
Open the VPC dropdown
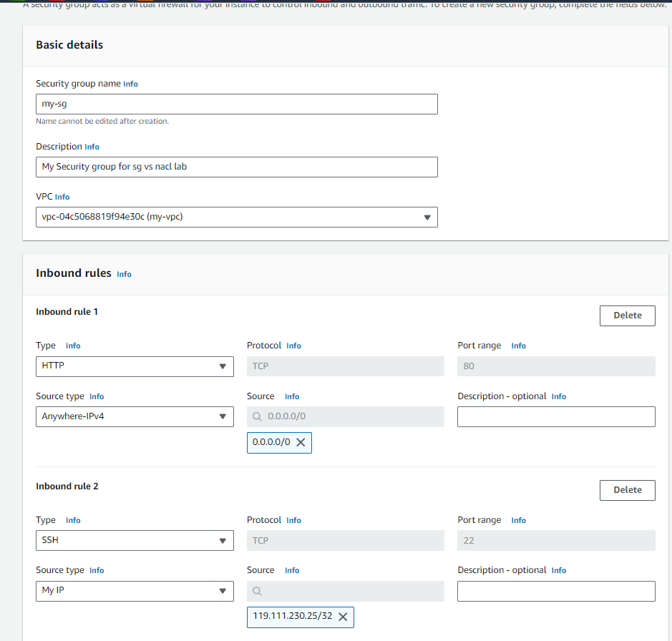237,217
